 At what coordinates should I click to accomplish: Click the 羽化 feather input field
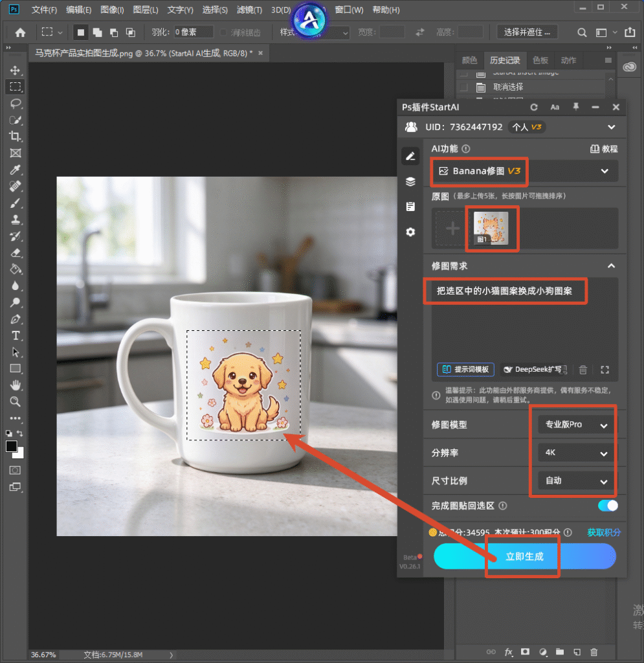pos(194,32)
